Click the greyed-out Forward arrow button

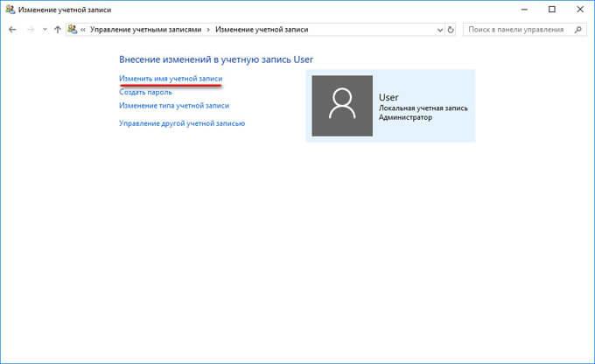coord(31,30)
